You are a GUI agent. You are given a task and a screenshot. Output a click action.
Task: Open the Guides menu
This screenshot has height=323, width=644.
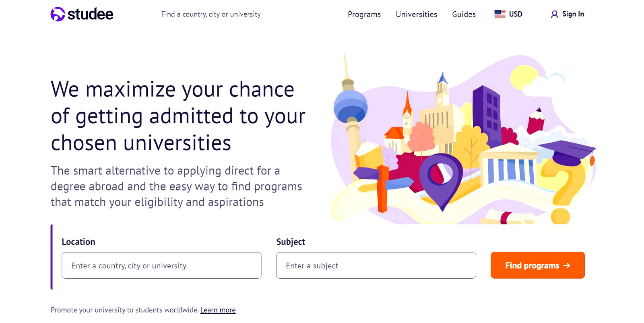click(464, 14)
